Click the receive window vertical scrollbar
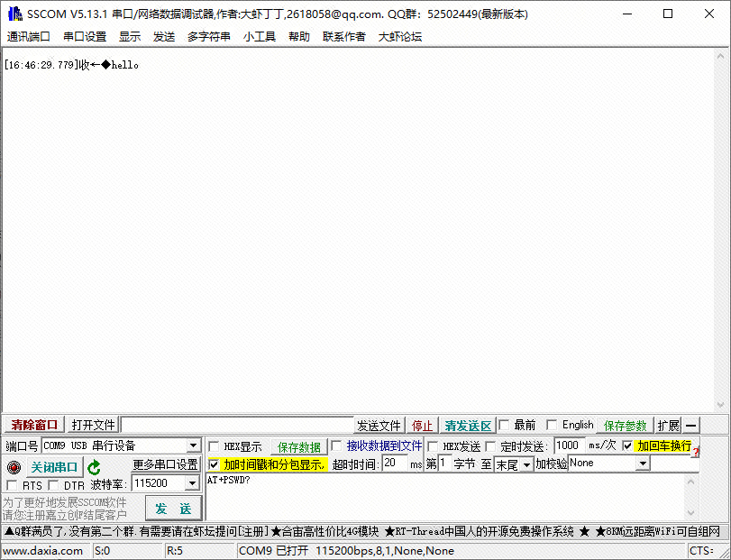Image resolution: width=731 pixels, height=560 pixels. (724, 225)
